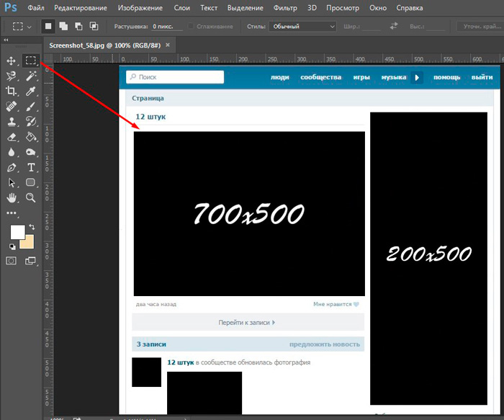The width and height of the screenshot is (504, 420).
Task: Select the Zoom magnifier tool
Action: pyautogui.click(x=31, y=197)
